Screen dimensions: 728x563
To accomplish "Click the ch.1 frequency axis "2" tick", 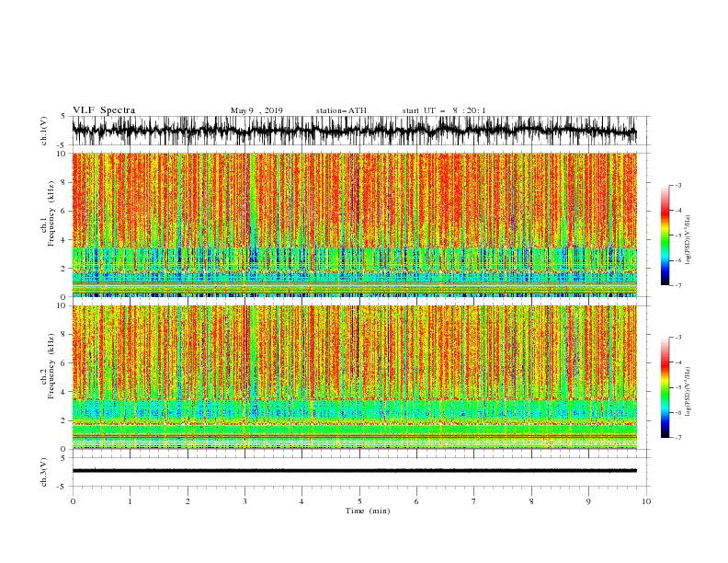I will [64, 269].
